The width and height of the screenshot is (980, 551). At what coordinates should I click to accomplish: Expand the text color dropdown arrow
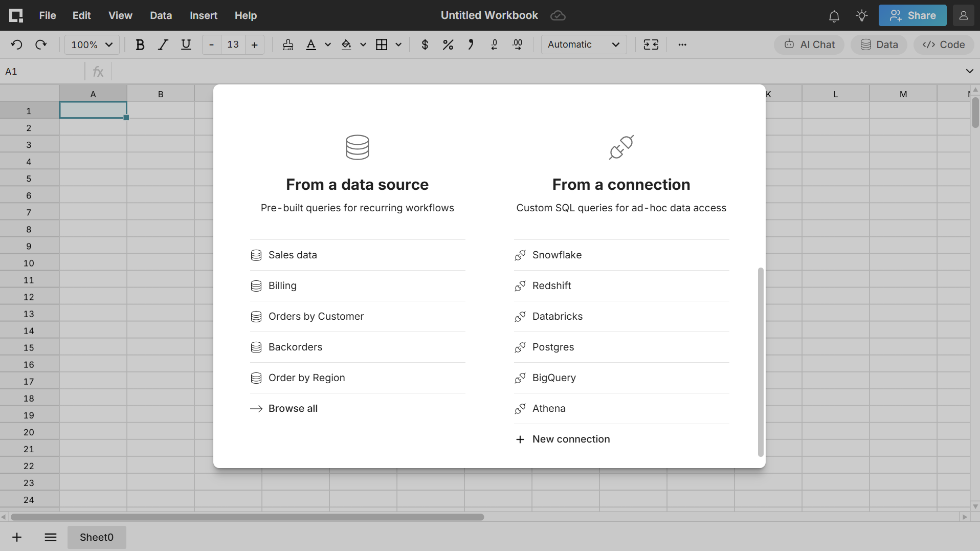[x=328, y=45]
